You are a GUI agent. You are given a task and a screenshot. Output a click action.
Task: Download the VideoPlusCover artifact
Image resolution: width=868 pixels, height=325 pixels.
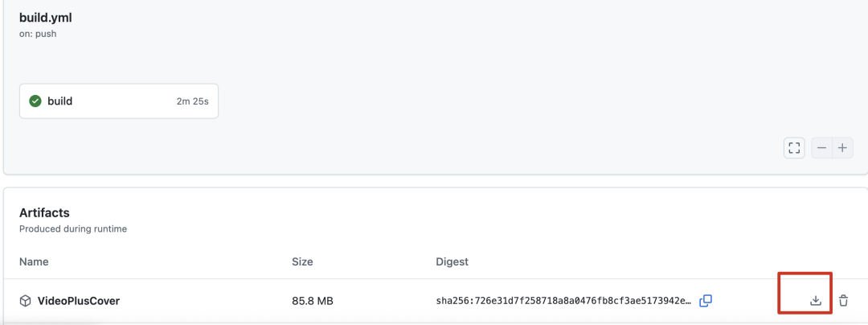pyautogui.click(x=815, y=301)
